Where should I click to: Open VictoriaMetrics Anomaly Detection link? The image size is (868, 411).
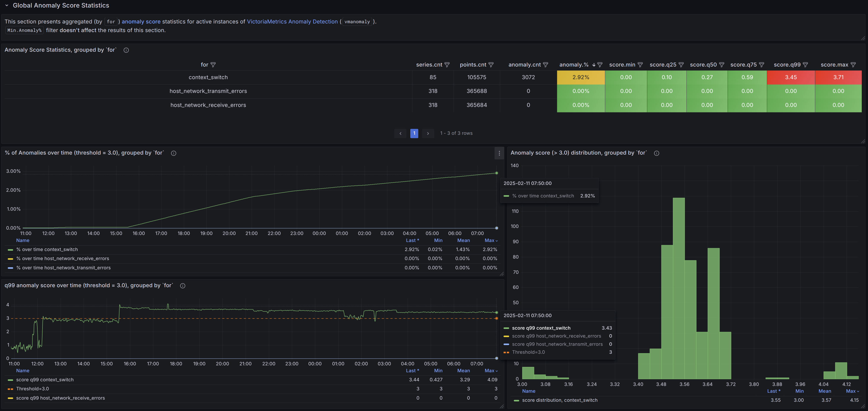292,22
